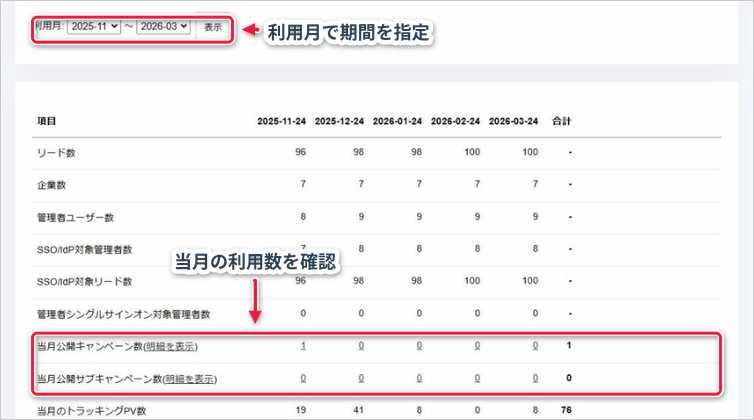Viewport: 754px width, 420px height.
Task: Click the リード数 row label
Action: coord(56,153)
